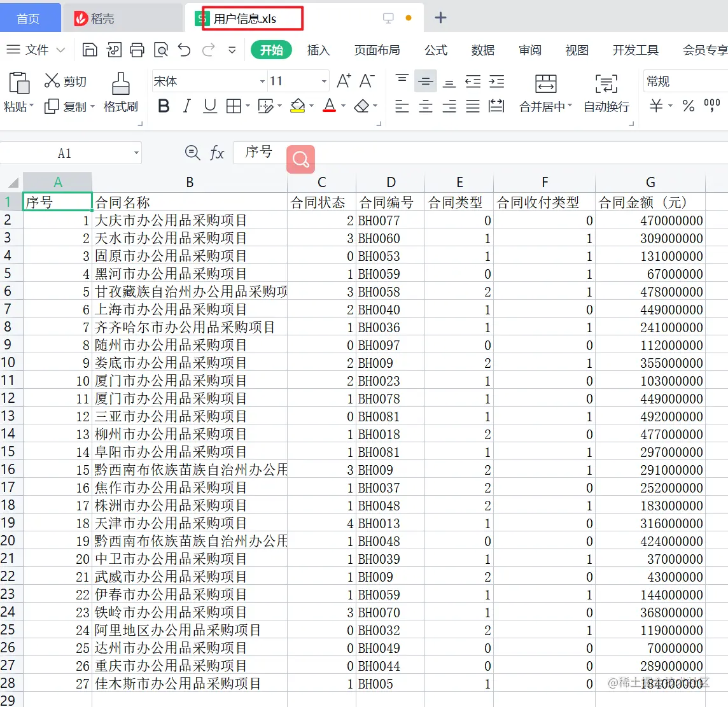Click the zoom magnifier beside fx

(192, 153)
